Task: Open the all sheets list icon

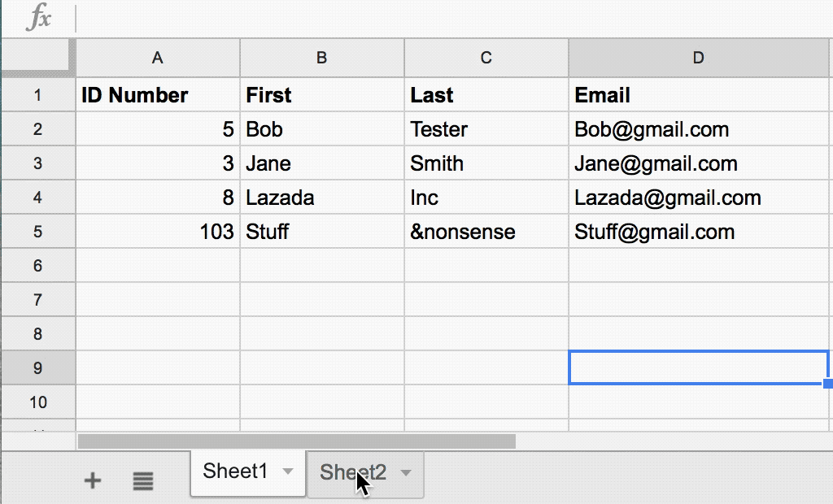Action: 143,480
